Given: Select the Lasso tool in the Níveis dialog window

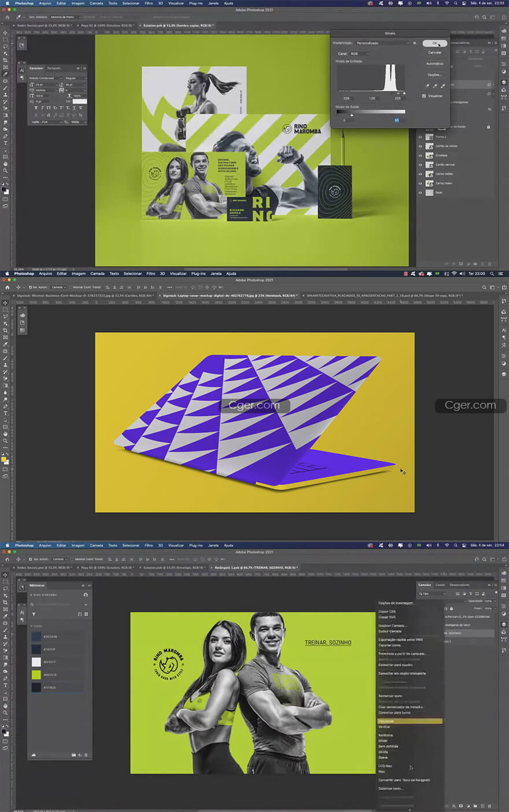Looking at the screenshot, I should (x=5, y=46).
